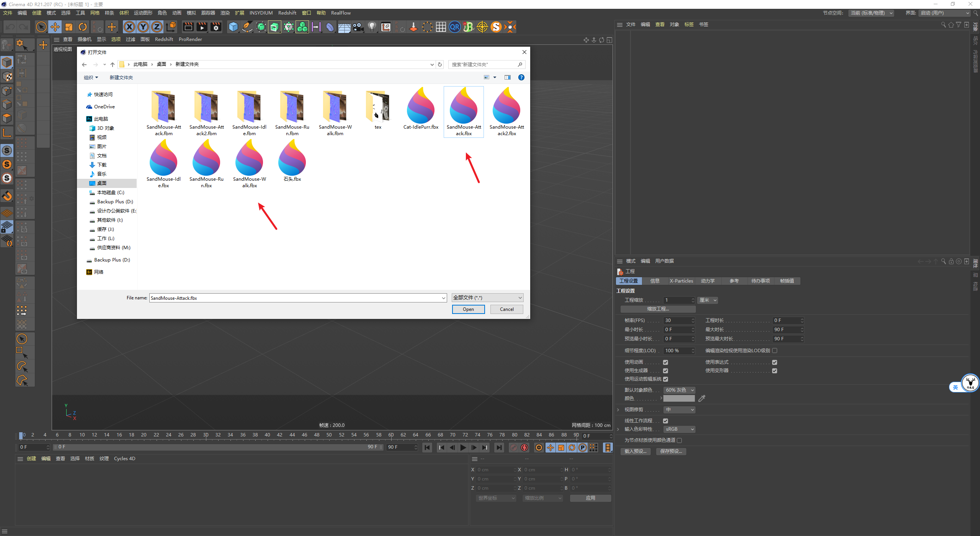The width and height of the screenshot is (980, 536).
Task: Click the Open button in dialog
Action: tap(468, 309)
